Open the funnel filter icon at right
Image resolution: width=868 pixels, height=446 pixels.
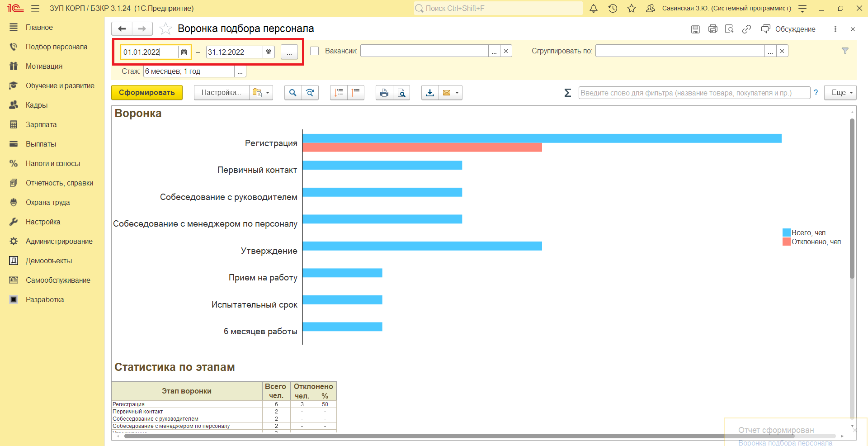tap(845, 51)
